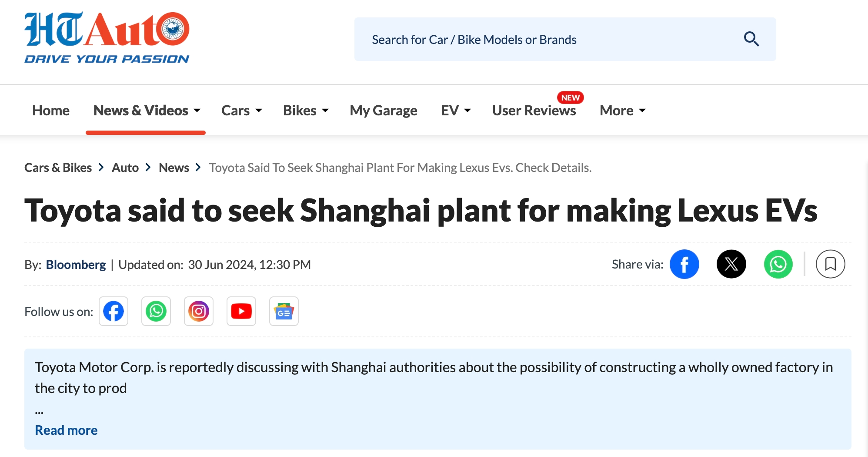Share article via Facebook icon
Image resolution: width=868 pixels, height=457 pixels.
pos(684,264)
